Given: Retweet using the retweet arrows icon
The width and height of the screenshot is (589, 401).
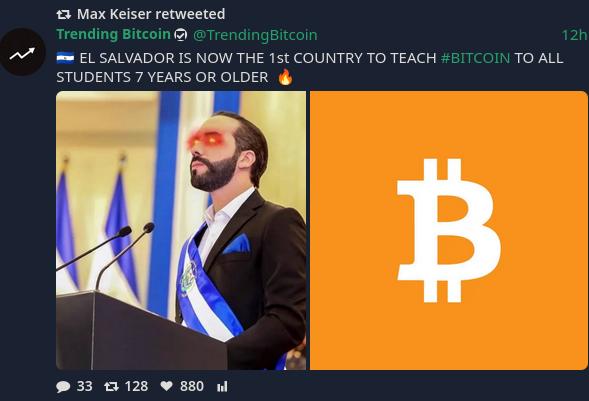Looking at the screenshot, I should tap(111, 386).
